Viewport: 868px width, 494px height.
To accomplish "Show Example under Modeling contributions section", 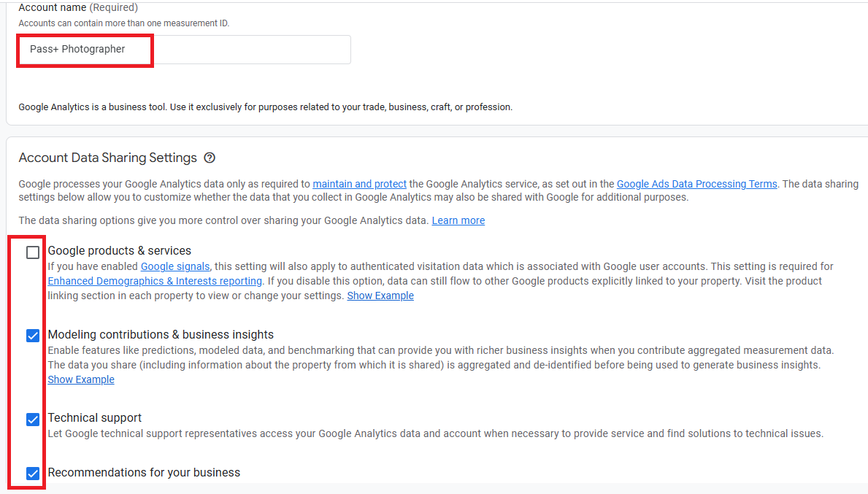I will tap(81, 379).
